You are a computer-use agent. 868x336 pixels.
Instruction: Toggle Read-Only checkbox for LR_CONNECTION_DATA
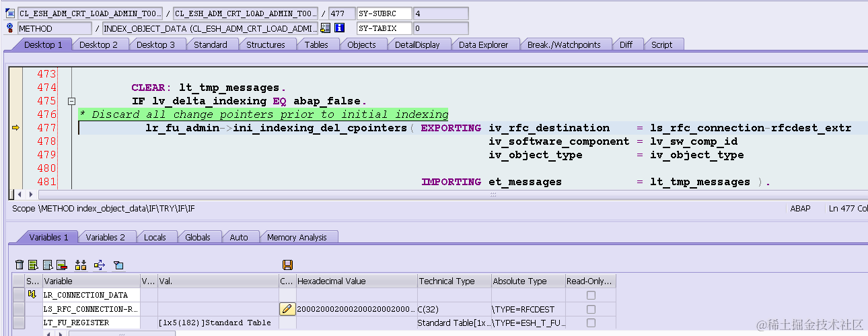click(x=591, y=295)
